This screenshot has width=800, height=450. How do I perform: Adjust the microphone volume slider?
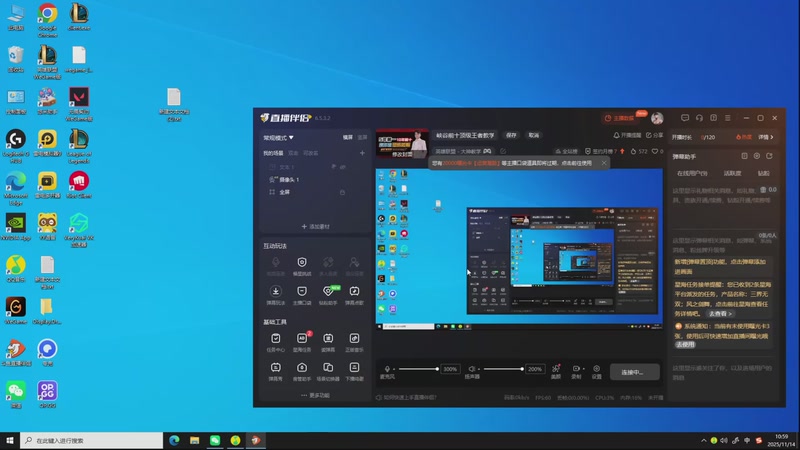pyautogui.click(x=418, y=369)
